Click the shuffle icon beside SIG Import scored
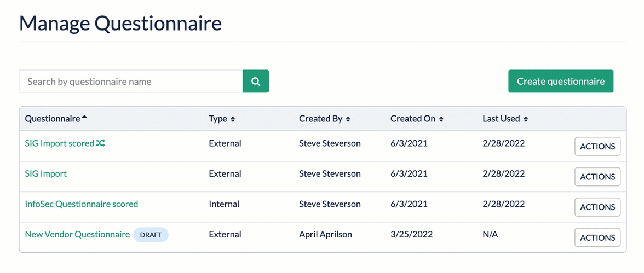Screen dimensions: 644x273 pyautogui.click(x=101, y=143)
